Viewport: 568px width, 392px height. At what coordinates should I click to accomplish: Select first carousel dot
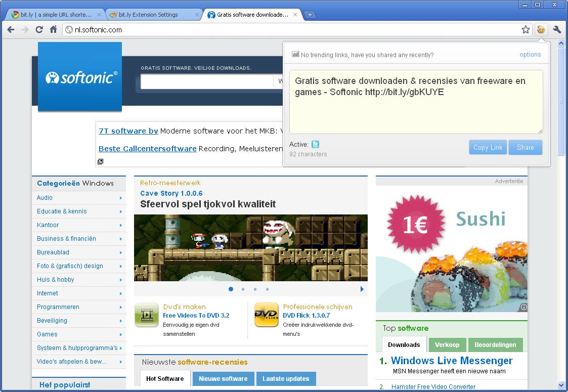pyautogui.click(x=231, y=289)
